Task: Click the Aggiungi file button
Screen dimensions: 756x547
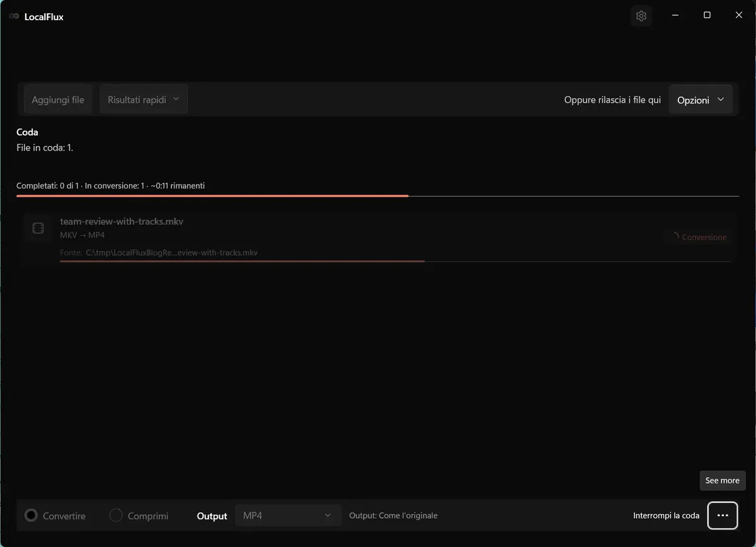Action: pos(58,100)
